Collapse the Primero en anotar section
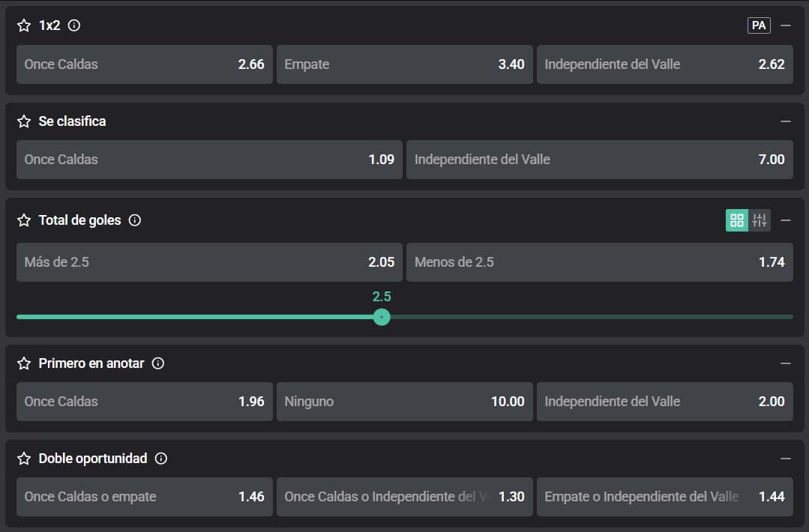This screenshot has width=809, height=532. (x=786, y=363)
